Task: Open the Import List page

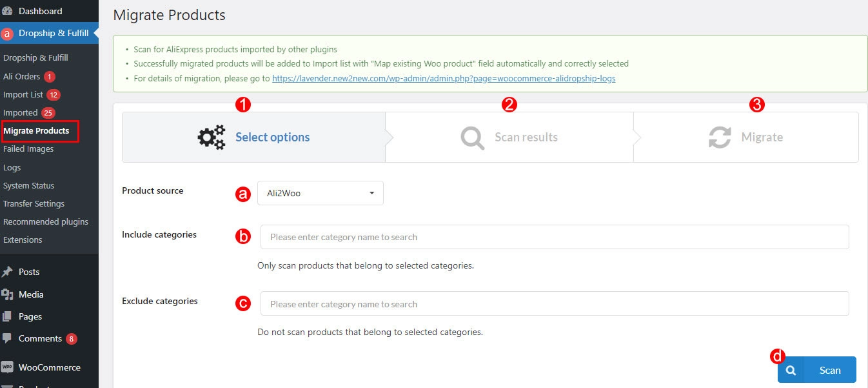Action: (23, 94)
